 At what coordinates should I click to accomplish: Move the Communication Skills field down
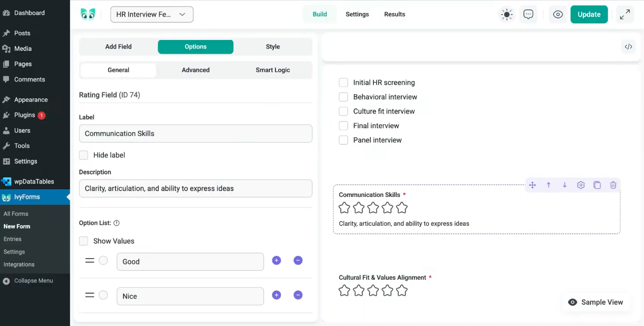[564, 185]
